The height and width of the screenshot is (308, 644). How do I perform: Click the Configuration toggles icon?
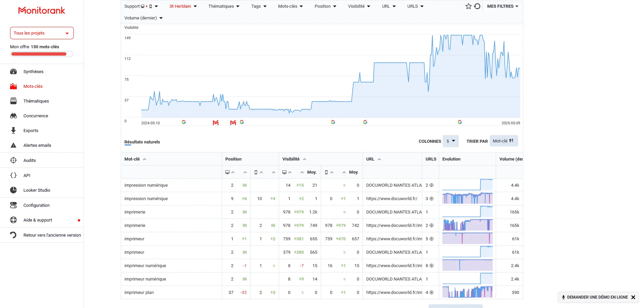pos(13,205)
